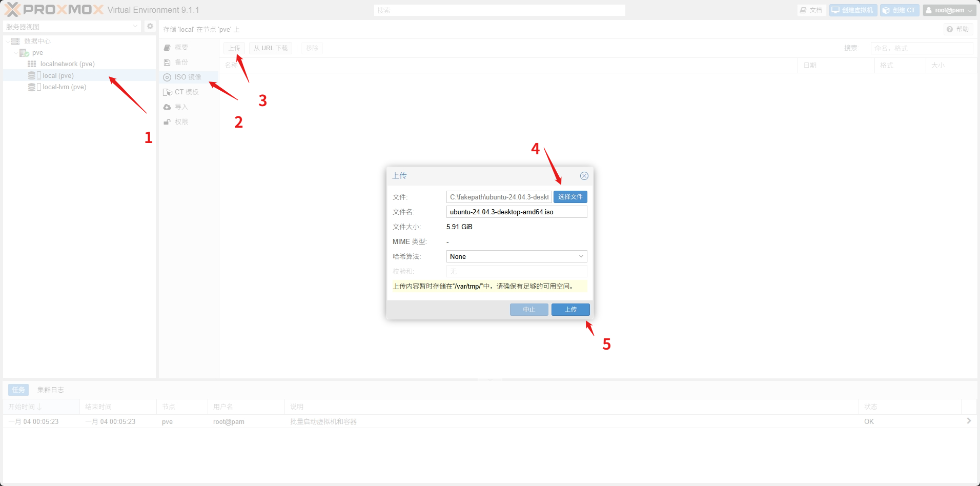Expand the task log row arrow
Screen dimensions: 980x486
click(968, 421)
